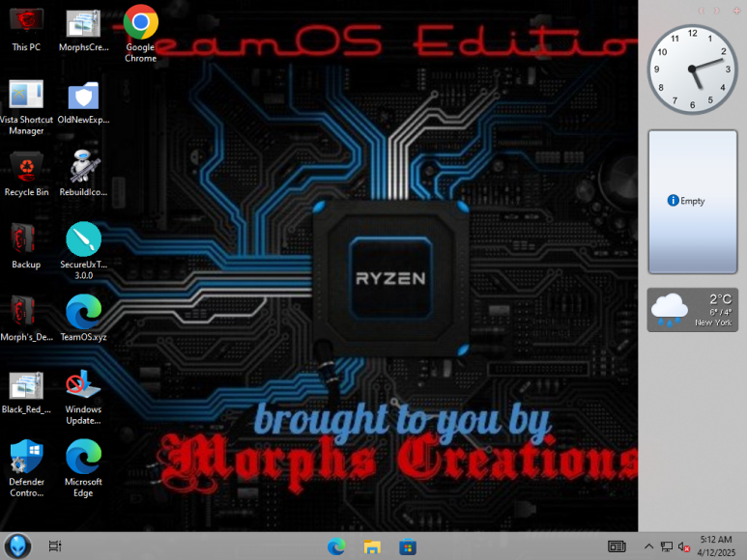The height and width of the screenshot is (560, 747).
Task: Select the Backup desktop icon
Action: (x=26, y=246)
